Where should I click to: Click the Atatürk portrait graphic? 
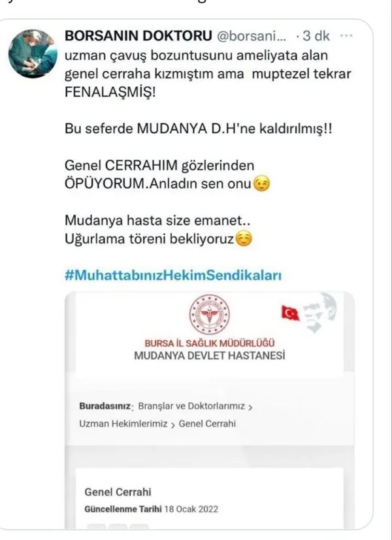319,313
